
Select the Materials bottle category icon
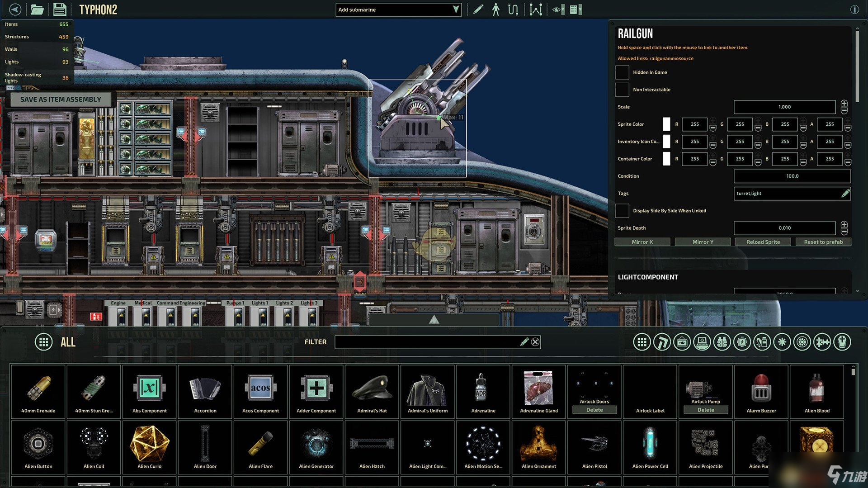[x=762, y=342]
